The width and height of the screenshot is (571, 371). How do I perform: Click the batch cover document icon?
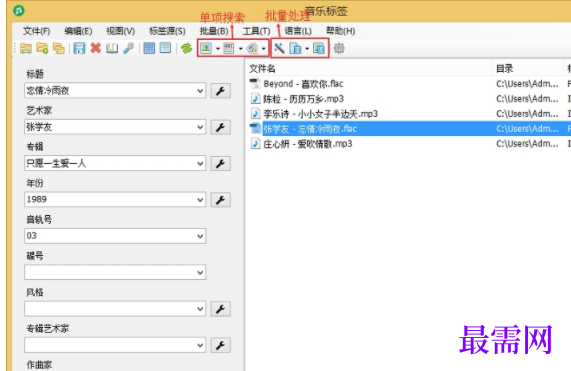click(x=318, y=48)
